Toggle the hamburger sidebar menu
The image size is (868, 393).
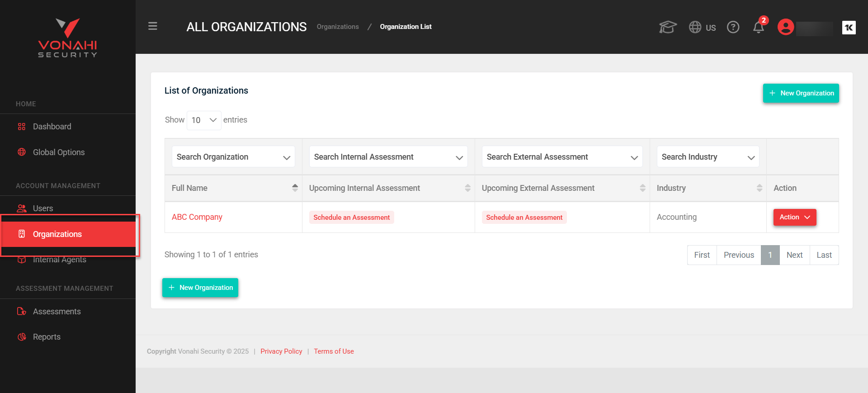(x=153, y=26)
